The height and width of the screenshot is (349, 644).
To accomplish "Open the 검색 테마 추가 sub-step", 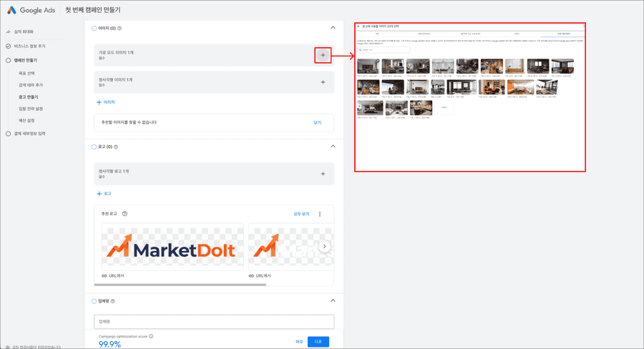I will tap(30, 85).
